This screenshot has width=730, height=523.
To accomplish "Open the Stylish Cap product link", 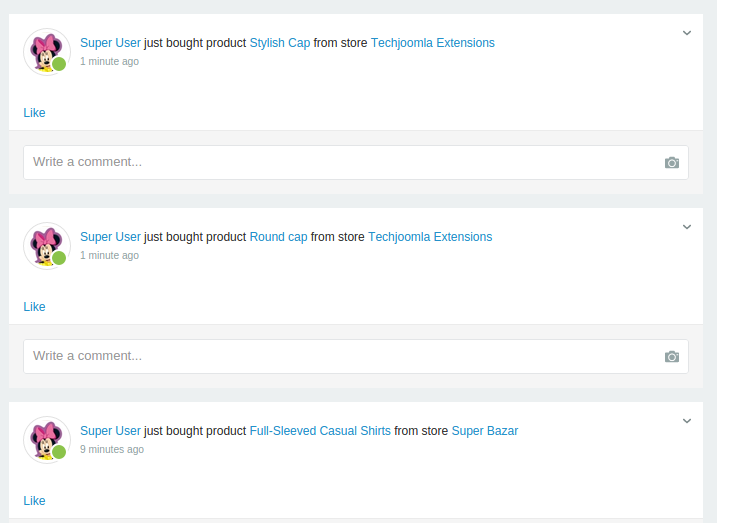I will [279, 43].
